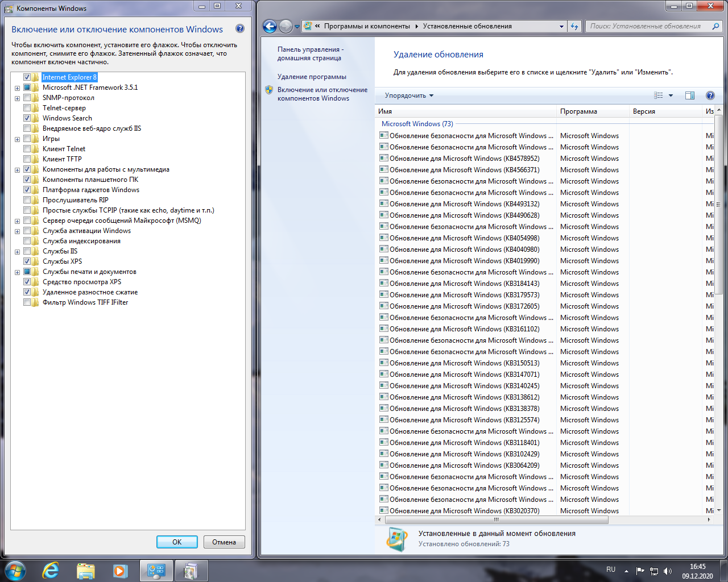Screen dimensions: 728x582
Task: Click the help icon in Windows Features dialog
Action: click(240, 29)
